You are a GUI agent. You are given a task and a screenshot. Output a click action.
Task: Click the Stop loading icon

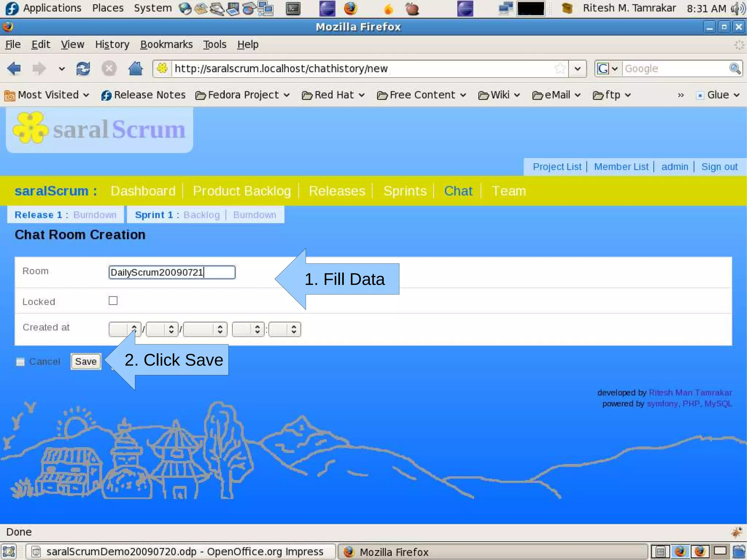coord(109,68)
